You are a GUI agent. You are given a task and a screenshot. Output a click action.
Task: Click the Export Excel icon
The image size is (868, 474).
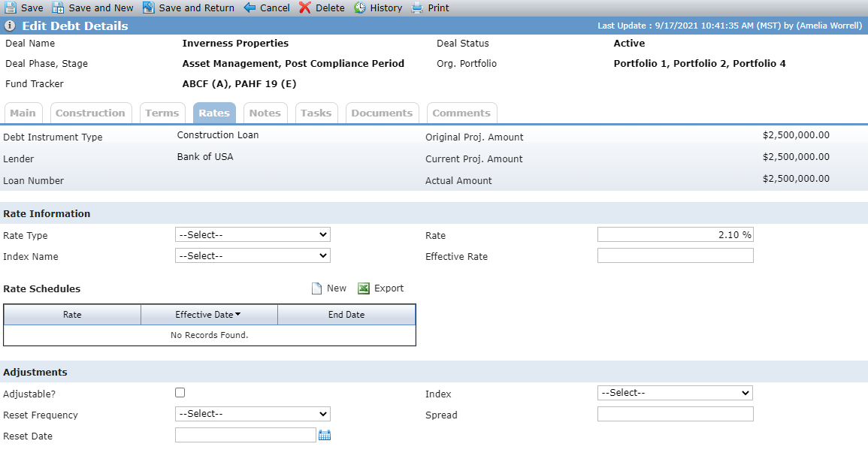364,288
